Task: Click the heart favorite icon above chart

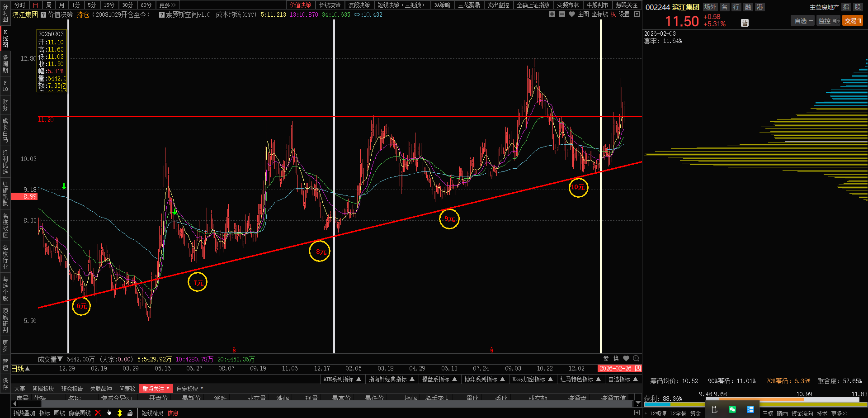Action: pyautogui.click(x=572, y=14)
